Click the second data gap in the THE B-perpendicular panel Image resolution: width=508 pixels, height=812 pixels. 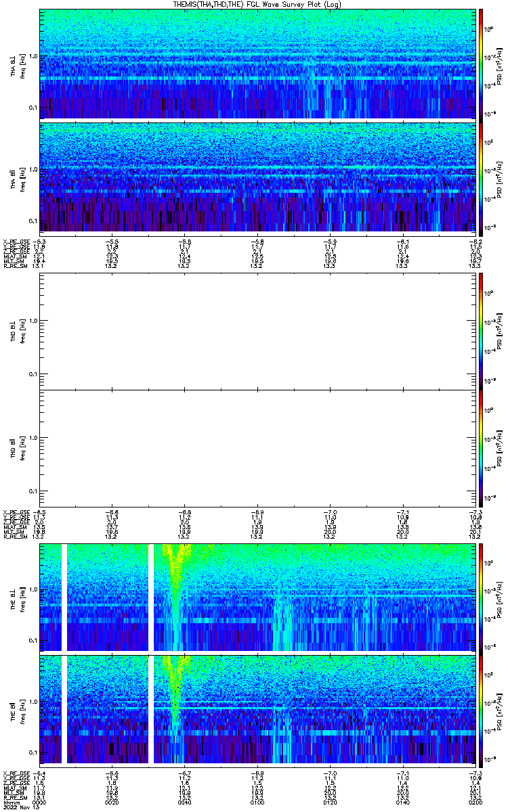pyautogui.click(x=151, y=597)
